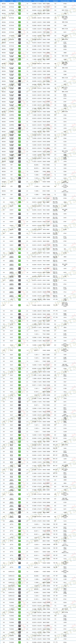This screenshot has height=644, width=76.
Task: Click diesel ON icon in Yeti CEGA, CFJA row
Action: (20, 194)
